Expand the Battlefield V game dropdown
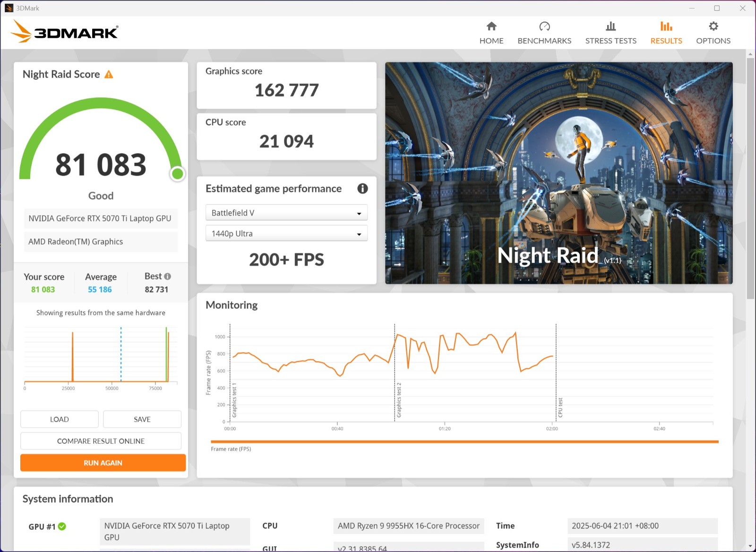Image resolution: width=756 pixels, height=552 pixels. (286, 212)
